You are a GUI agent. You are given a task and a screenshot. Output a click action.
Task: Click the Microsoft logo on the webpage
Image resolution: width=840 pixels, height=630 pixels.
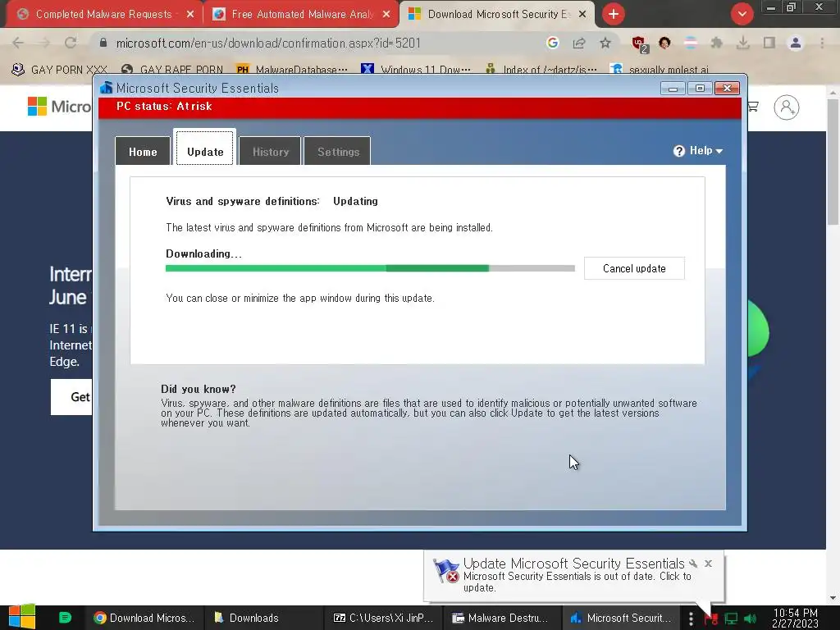59,106
